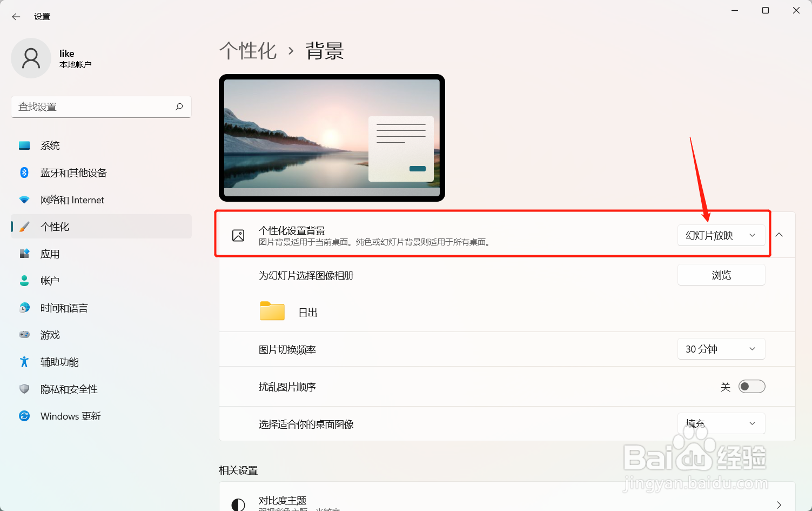Minimize the 设置 window
This screenshot has height=511, width=812.
[x=735, y=10]
